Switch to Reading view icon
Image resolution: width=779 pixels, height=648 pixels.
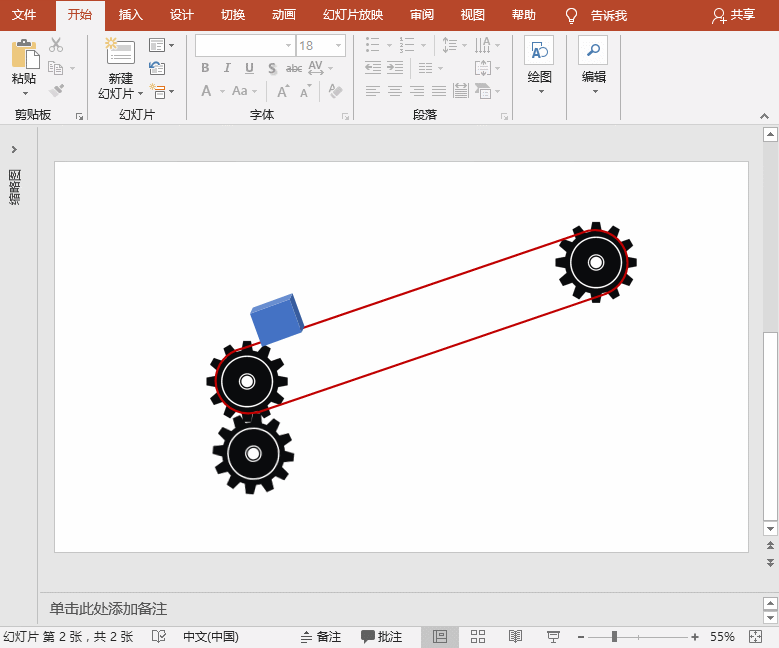(x=515, y=637)
